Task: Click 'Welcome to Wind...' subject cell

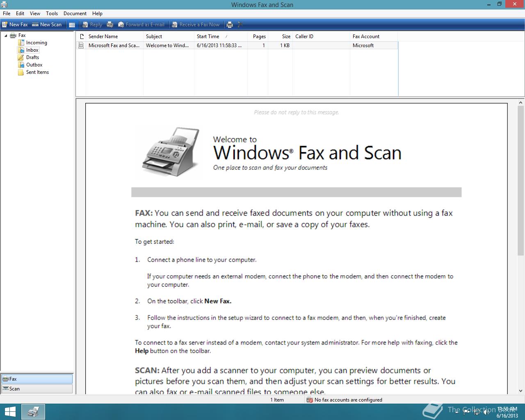Action: (167, 46)
